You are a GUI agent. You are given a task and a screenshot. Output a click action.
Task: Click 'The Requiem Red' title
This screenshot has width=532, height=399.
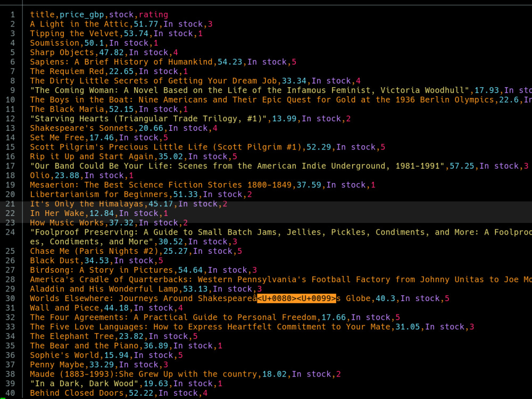pyautogui.click(x=67, y=72)
